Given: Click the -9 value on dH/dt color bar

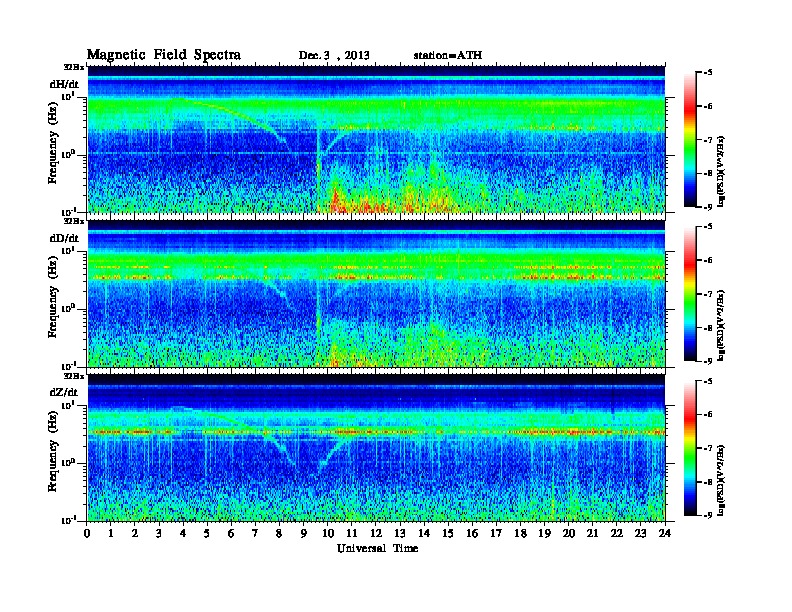Looking at the screenshot, I should coord(708,207).
